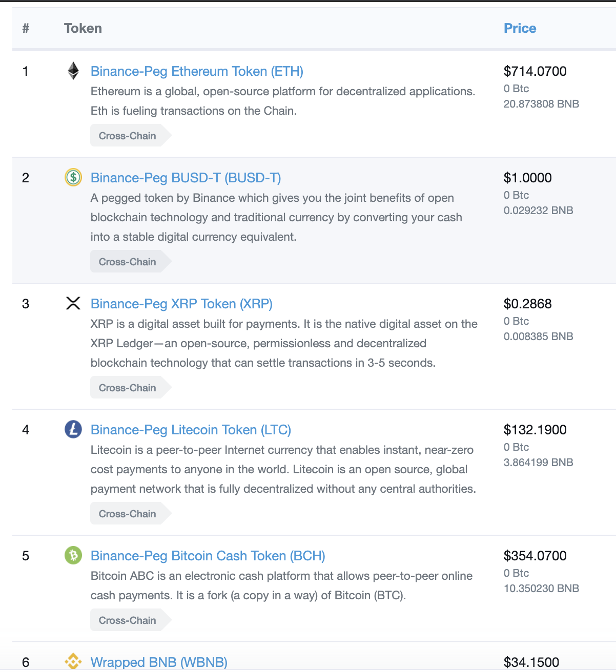Open the Wrapped BNB (WBNB) link
The height and width of the screenshot is (672, 616).
(x=159, y=662)
